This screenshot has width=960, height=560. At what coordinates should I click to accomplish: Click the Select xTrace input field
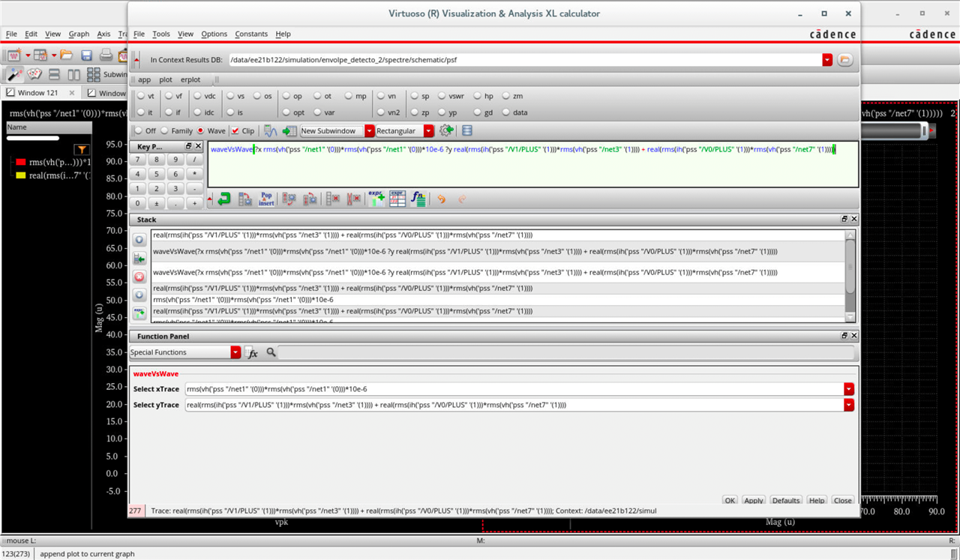tap(514, 389)
